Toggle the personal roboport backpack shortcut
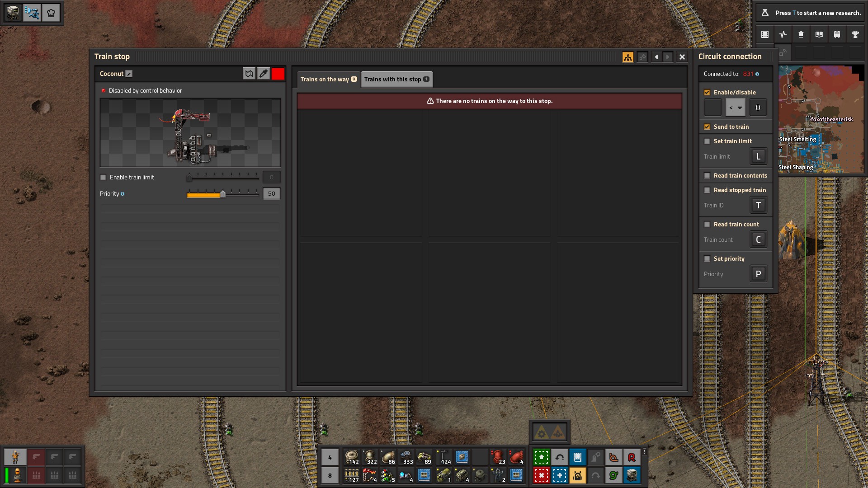The height and width of the screenshot is (488, 868). point(578,475)
